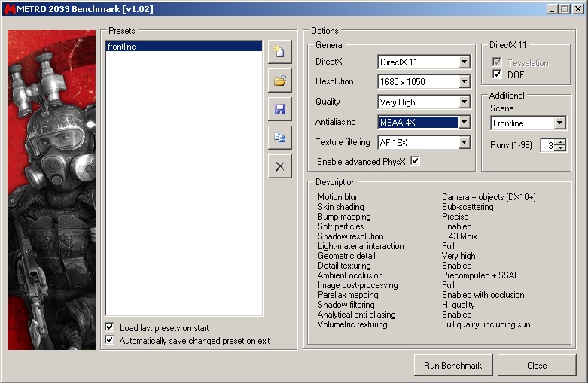Click the 'Skin shading' label
The height and width of the screenshot is (383, 588).
[340, 207]
